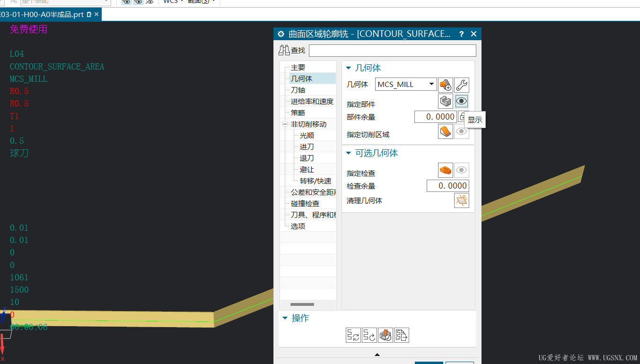Click the 查找 search input field
Viewport: 640px width, 364px height.
[393, 51]
